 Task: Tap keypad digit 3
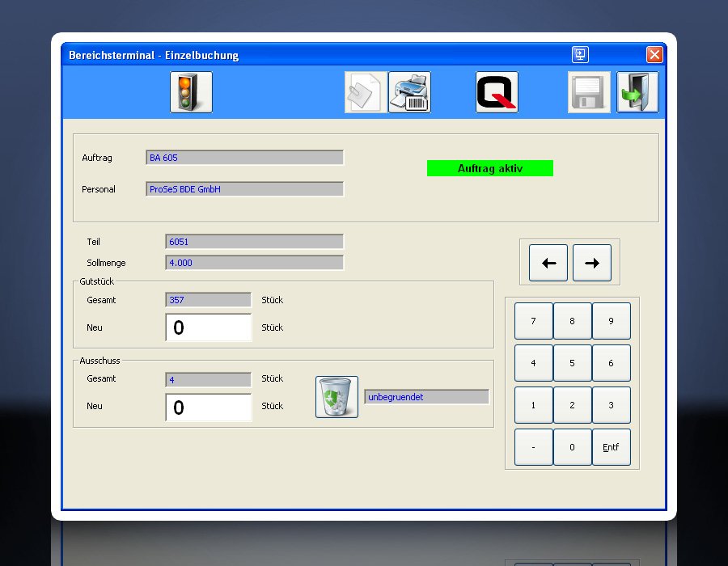612,405
